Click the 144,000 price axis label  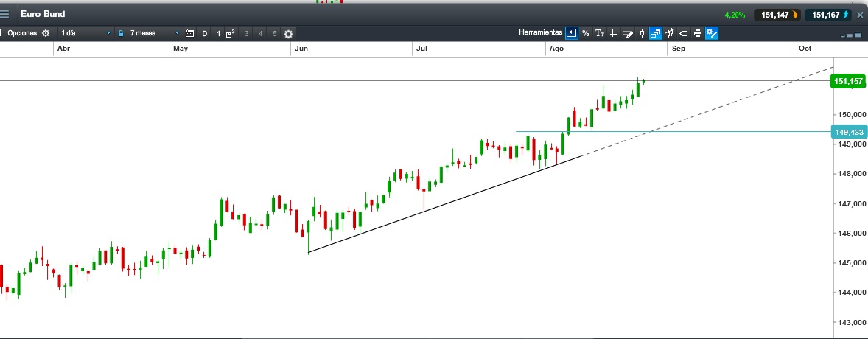coord(851,293)
